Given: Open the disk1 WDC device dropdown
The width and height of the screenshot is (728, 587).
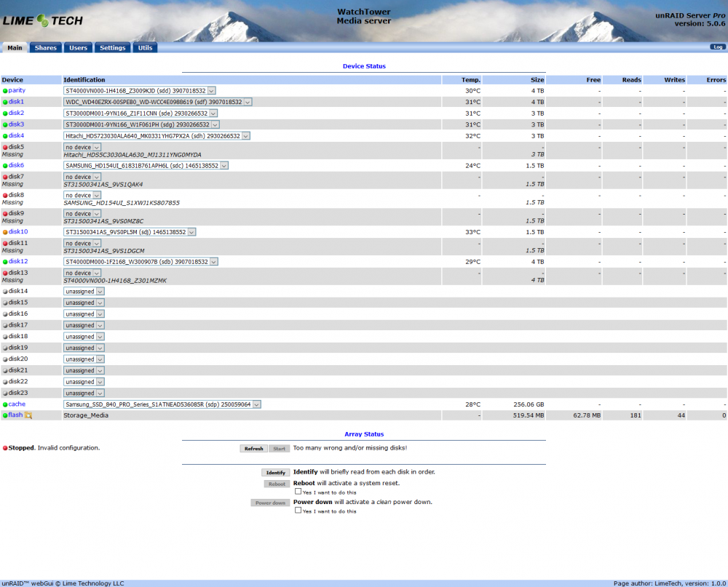Looking at the screenshot, I should point(157,102).
